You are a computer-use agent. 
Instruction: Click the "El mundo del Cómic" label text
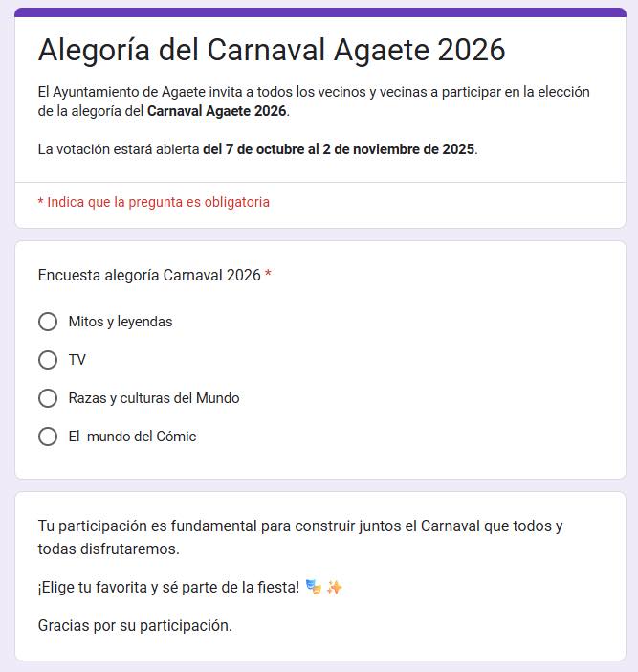(132, 437)
